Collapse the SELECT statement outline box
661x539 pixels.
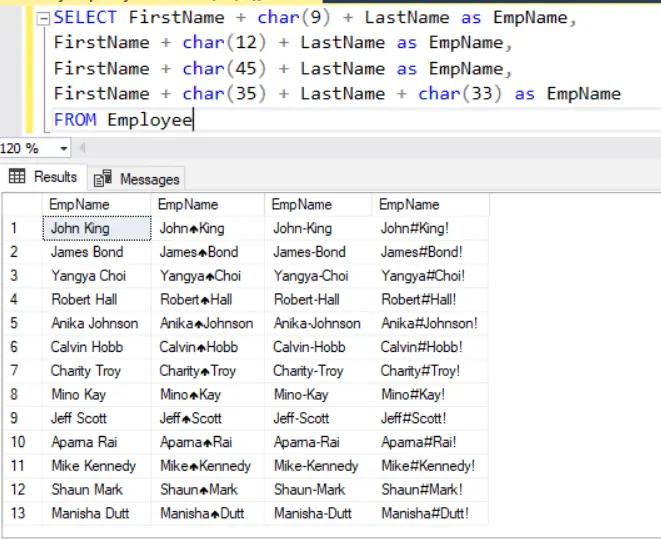41,18
